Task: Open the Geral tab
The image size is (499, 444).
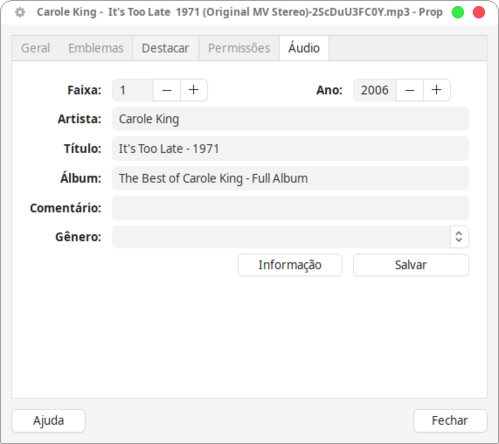Action: click(x=36, y=48)
